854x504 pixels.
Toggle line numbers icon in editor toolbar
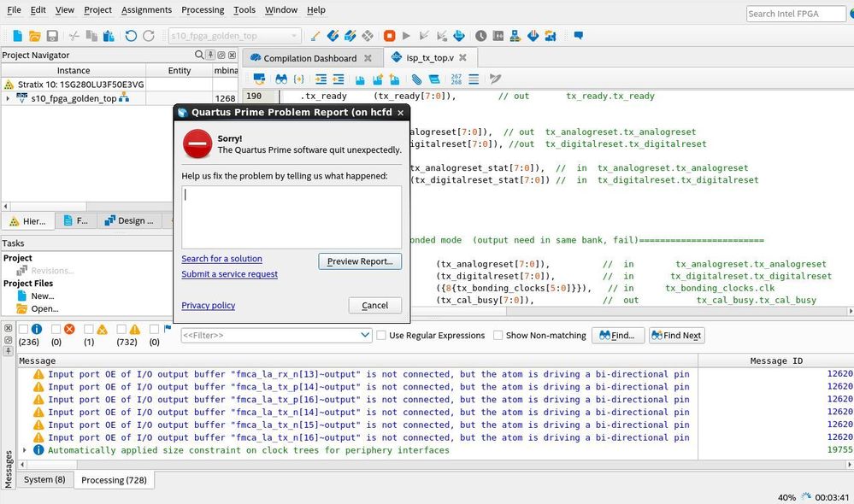point(456,79)
